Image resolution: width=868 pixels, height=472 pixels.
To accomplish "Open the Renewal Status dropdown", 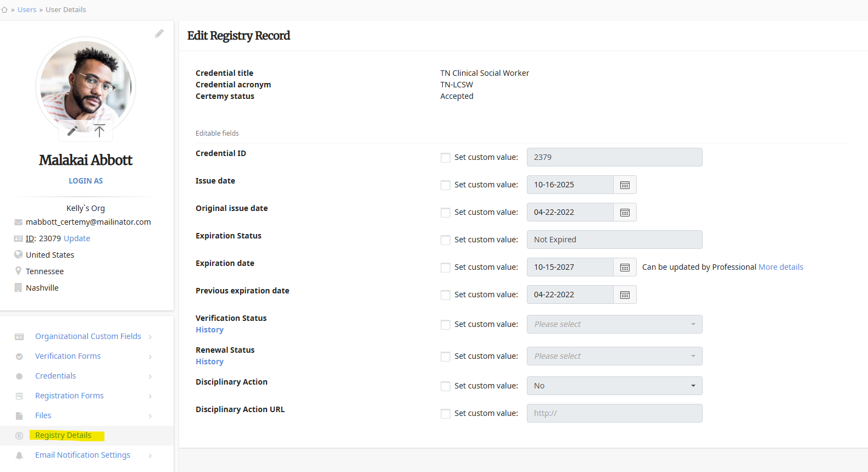I will (x=614, y=356).
